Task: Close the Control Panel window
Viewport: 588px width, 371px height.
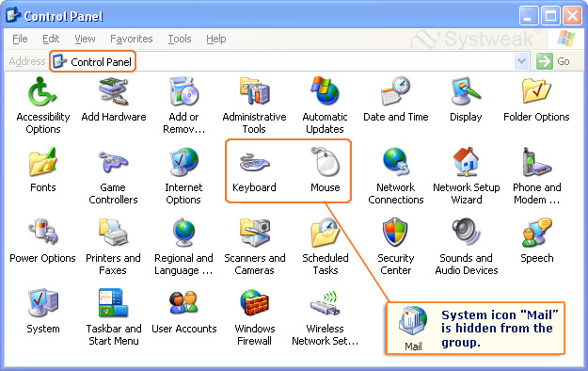Action: click(573, 16)
